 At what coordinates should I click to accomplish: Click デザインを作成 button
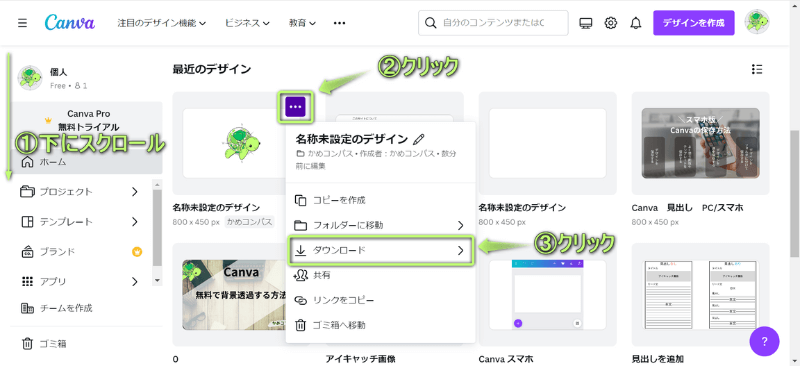point(693,23)
